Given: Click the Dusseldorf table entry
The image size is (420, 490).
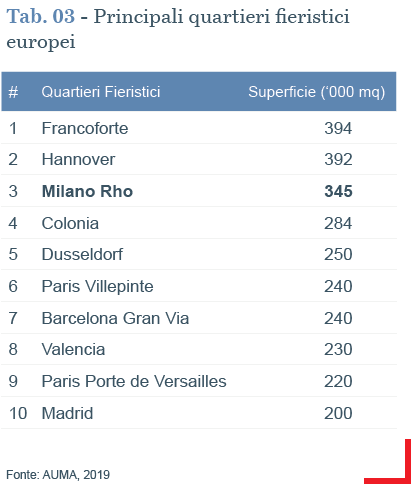Looking at the screenshot, I should [82, 254].
